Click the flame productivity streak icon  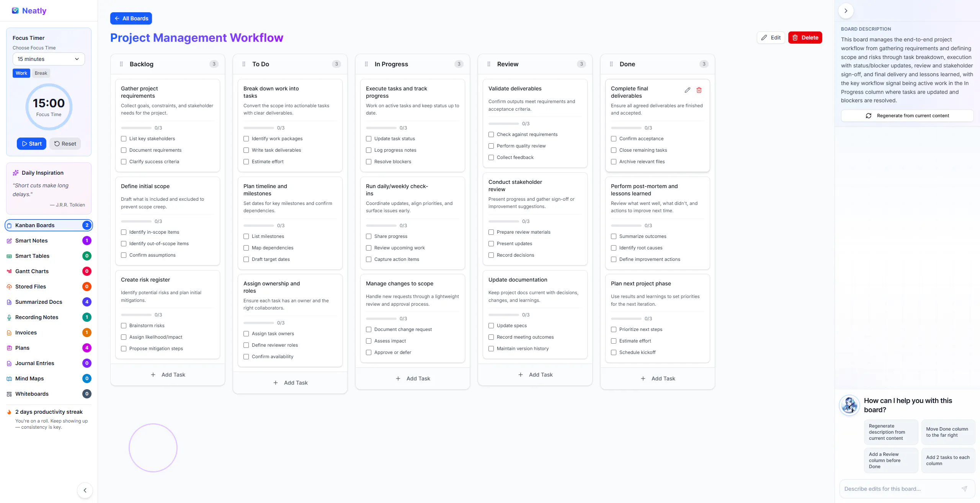pos(9,412)
